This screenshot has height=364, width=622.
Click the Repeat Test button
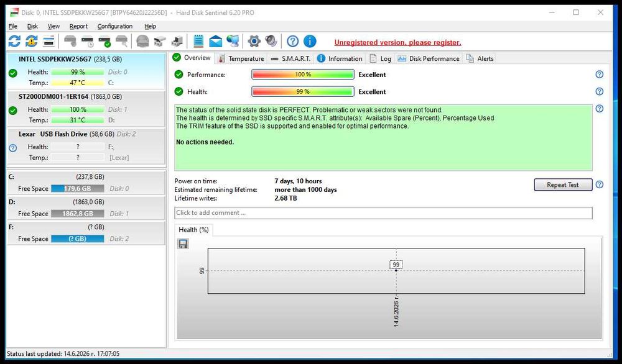(x=563, y=184)
